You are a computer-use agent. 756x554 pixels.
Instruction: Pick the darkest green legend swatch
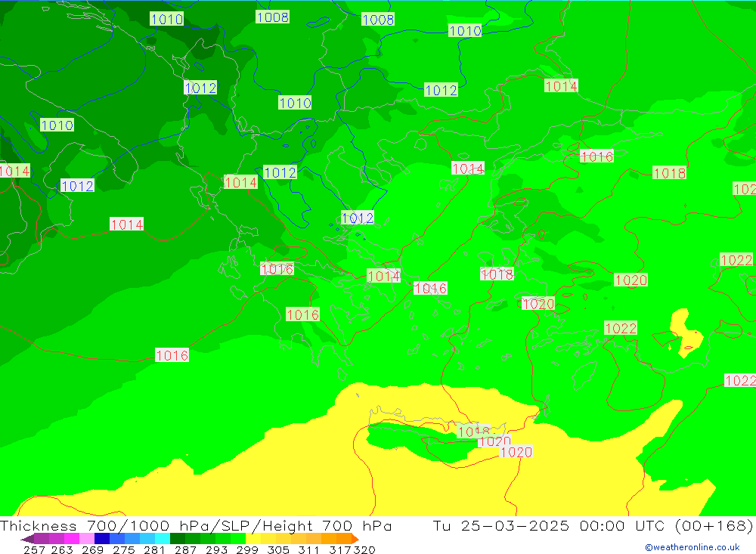tap(178, 538)
